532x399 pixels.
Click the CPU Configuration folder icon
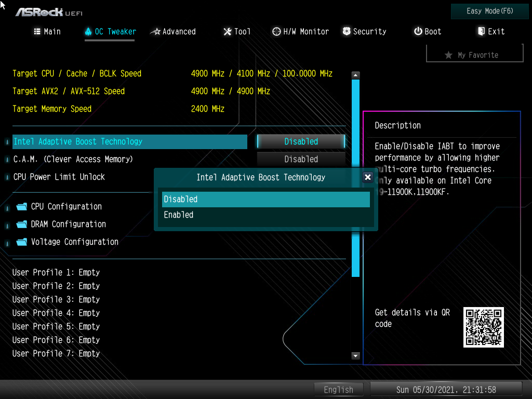point(21,207)
